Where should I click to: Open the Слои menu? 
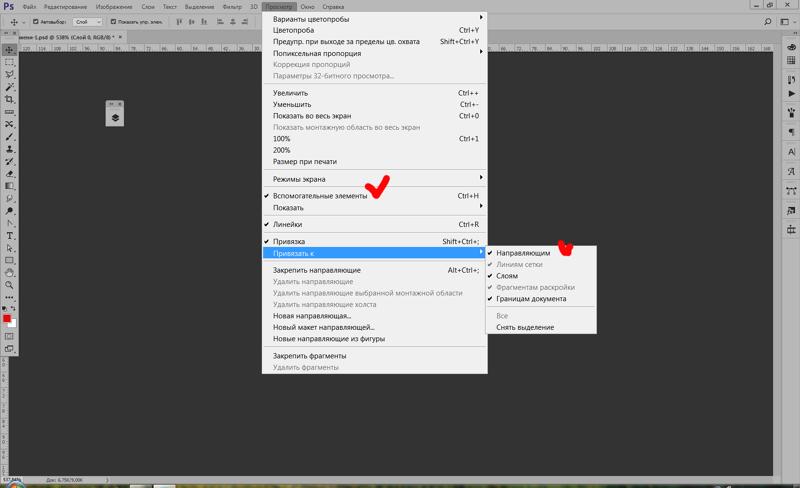pos(148,7)
